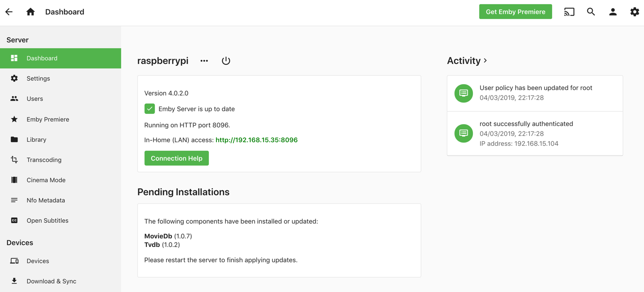This screenshot has width=644, height=292.
Task: Open Users in the sidebar
Action: tap(35, 99)
